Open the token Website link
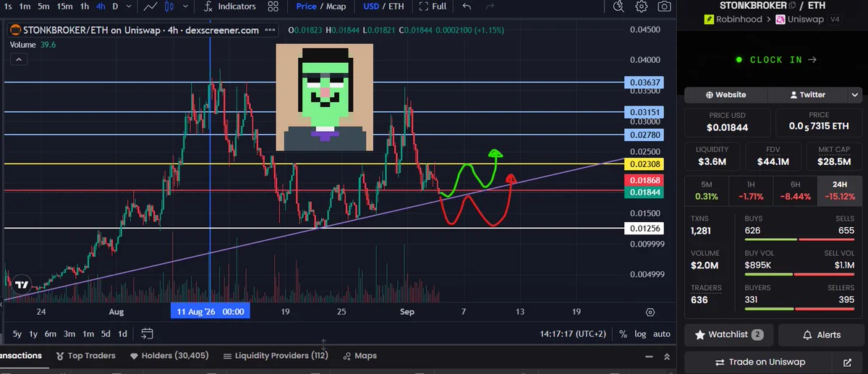 pyautogui.click(x=726, y=95)
